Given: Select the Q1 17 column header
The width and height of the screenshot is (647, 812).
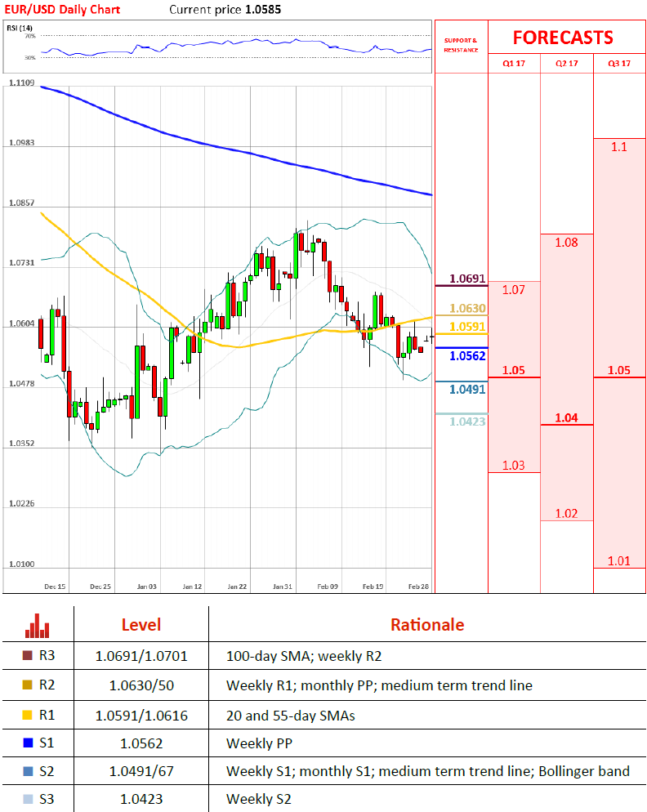Looking at the screenshot, I should (514, 63).
